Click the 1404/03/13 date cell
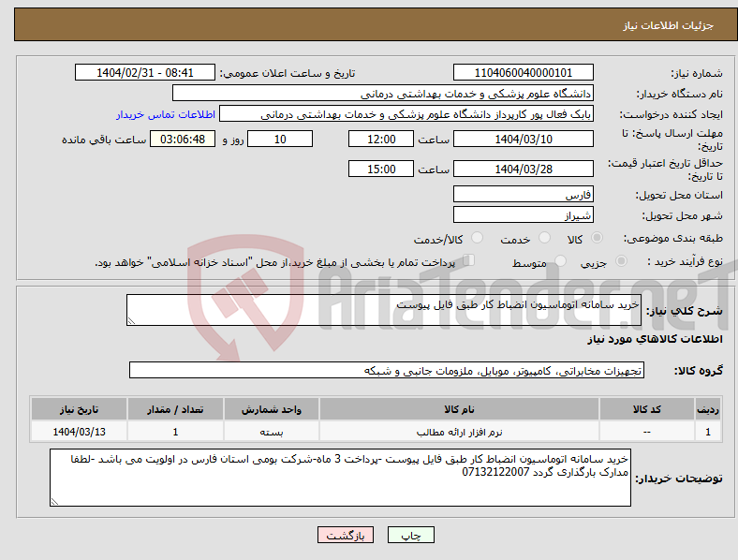Image resolution: width=738 pixels, height=560 pixels. tap(79, 432)
